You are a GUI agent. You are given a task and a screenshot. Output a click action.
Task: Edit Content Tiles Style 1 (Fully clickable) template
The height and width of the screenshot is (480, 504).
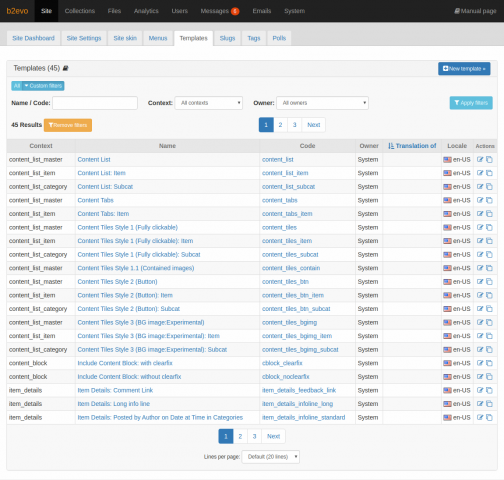(480, 227)
